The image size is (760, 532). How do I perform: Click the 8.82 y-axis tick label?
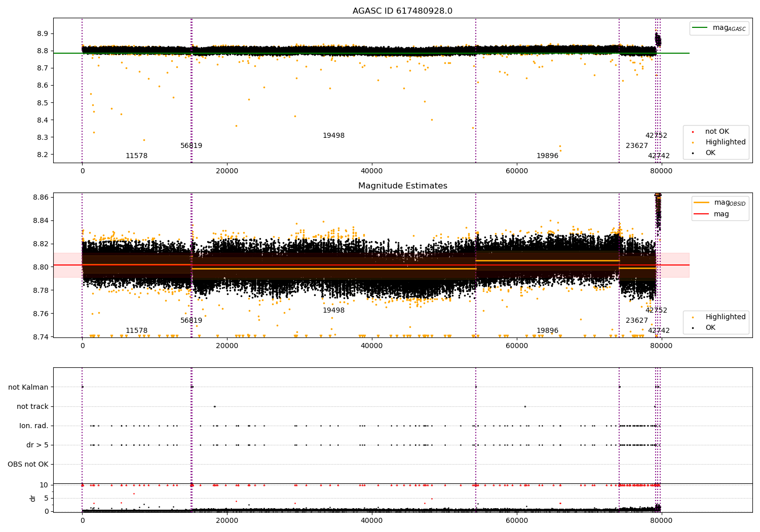click(41, 244)
